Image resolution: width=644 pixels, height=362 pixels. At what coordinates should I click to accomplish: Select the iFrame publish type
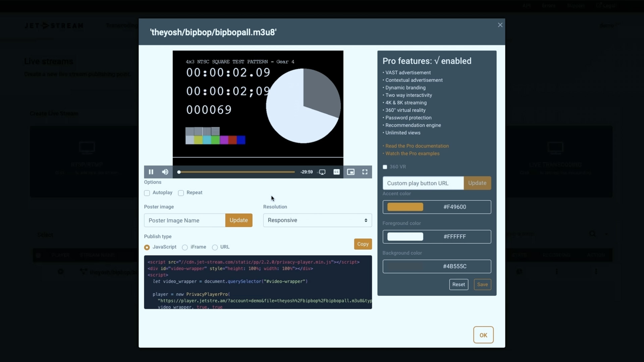coord(185,247)
